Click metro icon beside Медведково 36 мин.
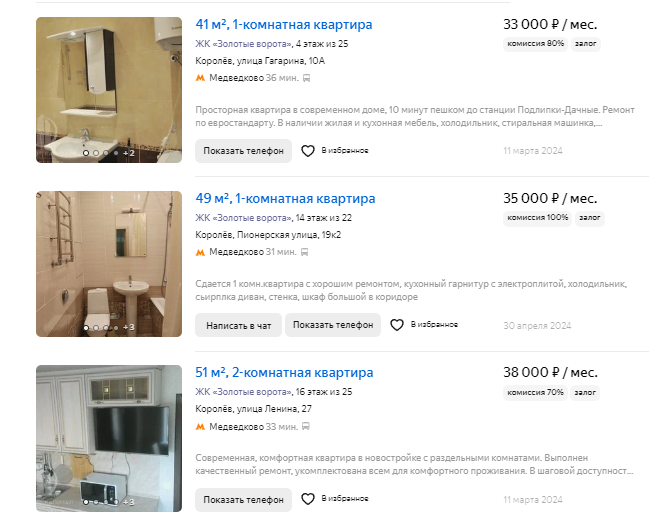Image resolution: width=663 pixels, height=520 pixels. point(200,78)
